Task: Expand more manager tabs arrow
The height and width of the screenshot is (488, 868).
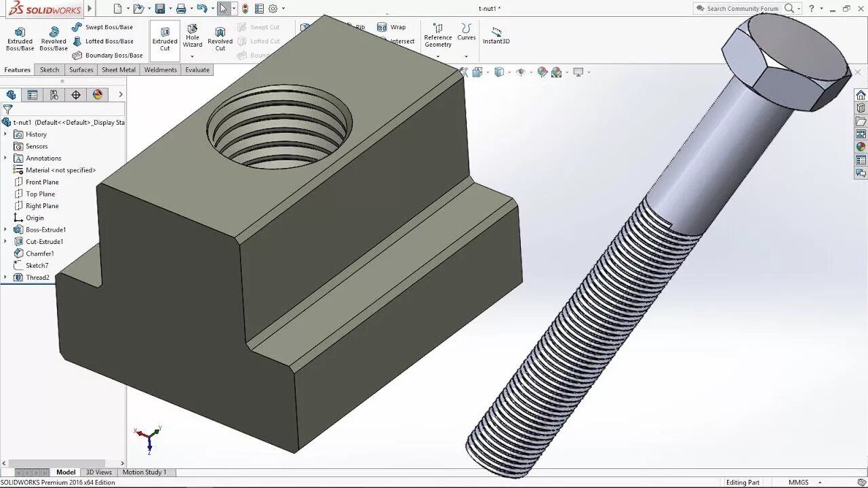Action: pos(121,95)
